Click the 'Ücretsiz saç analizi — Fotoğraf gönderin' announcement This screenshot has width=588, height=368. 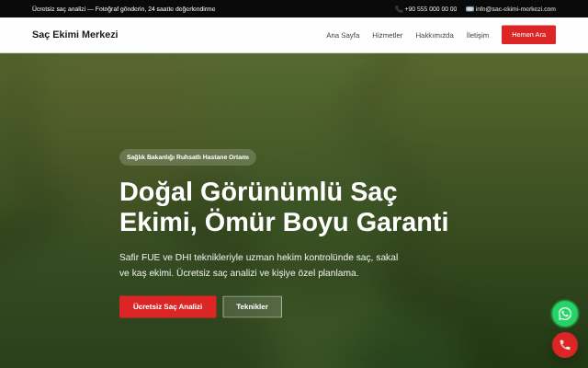pyautogui.click(x=124, y=9)
